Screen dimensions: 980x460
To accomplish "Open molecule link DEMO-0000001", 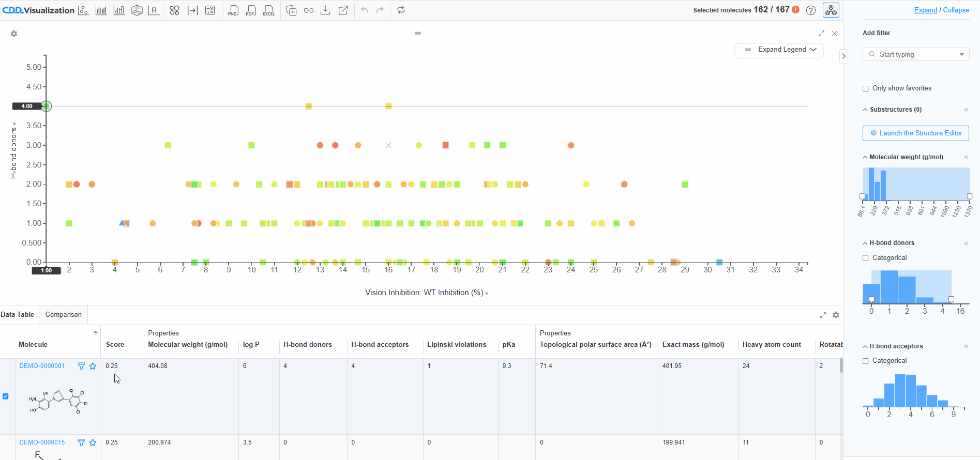I will point(42,366).
